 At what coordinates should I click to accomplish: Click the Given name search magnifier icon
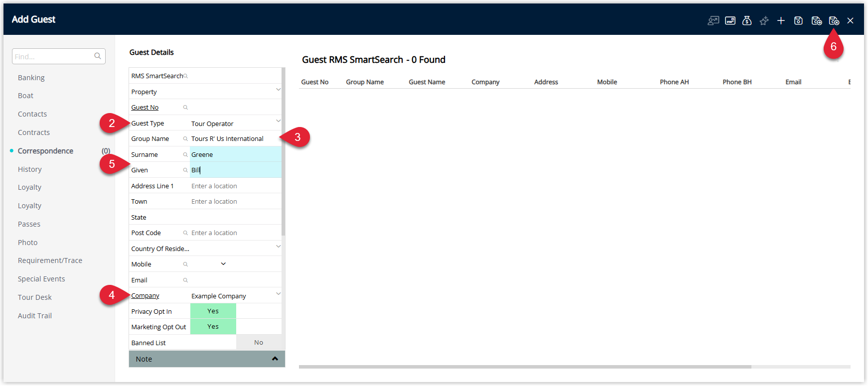185,170
